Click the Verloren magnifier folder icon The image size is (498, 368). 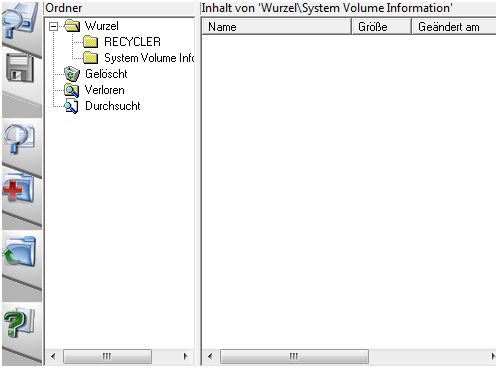pyautogui.click(x=71, y=90)
